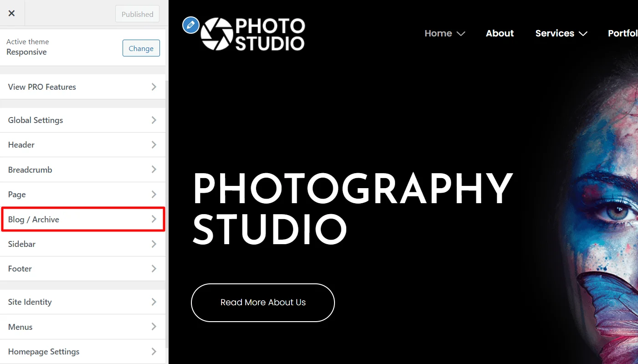Open Global Settings panel
This screenshot has height=364, width=638.
[82, 120]
